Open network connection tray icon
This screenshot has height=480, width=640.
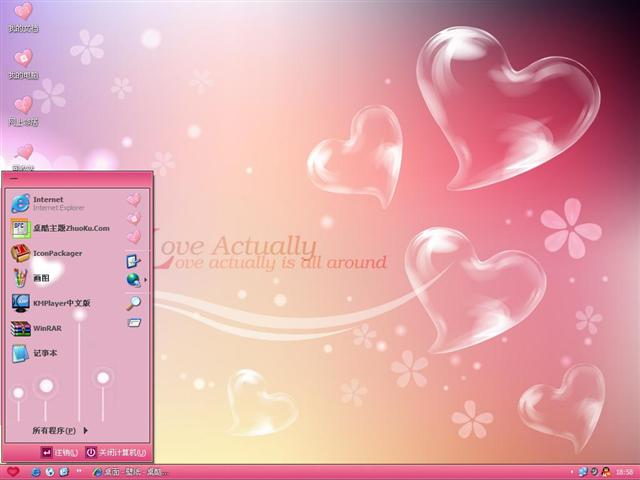click(x=582, y=472)
